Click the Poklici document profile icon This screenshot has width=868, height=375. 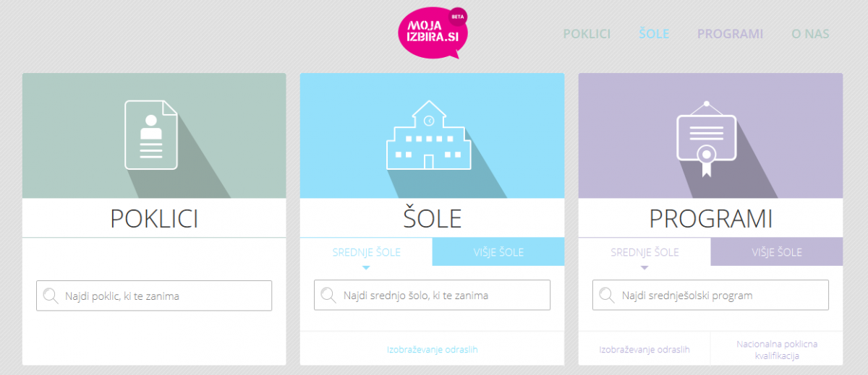click(150, 134)
